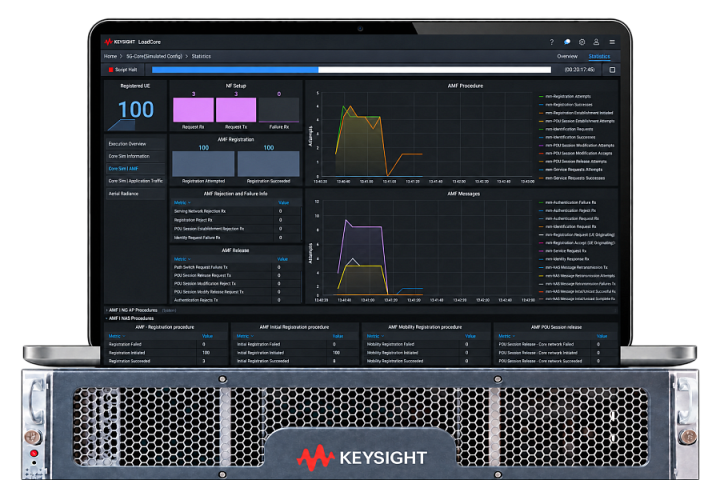Screen dimensions: 720x480
Task: Click the Registration Attempted bar
Action: [203, 164]
